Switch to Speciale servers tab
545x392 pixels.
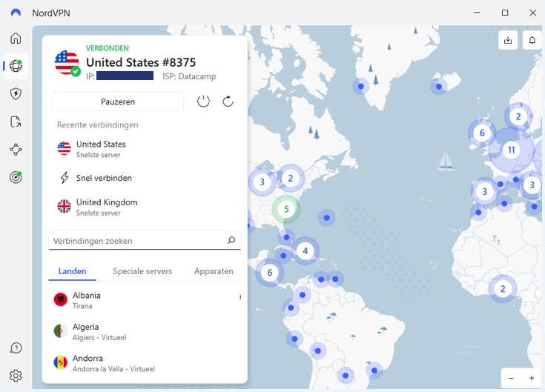pyautogui.click(x=142, y=271)
